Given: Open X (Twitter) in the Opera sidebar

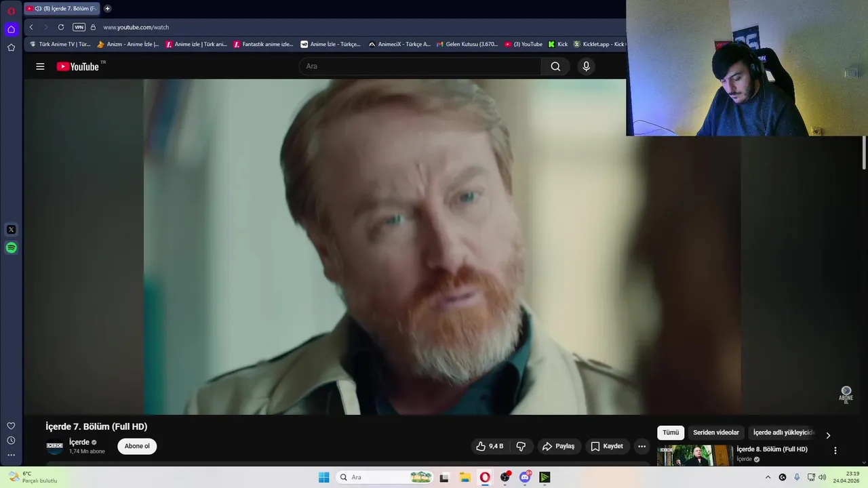Looking at the screenshot, I should point(11,230).
